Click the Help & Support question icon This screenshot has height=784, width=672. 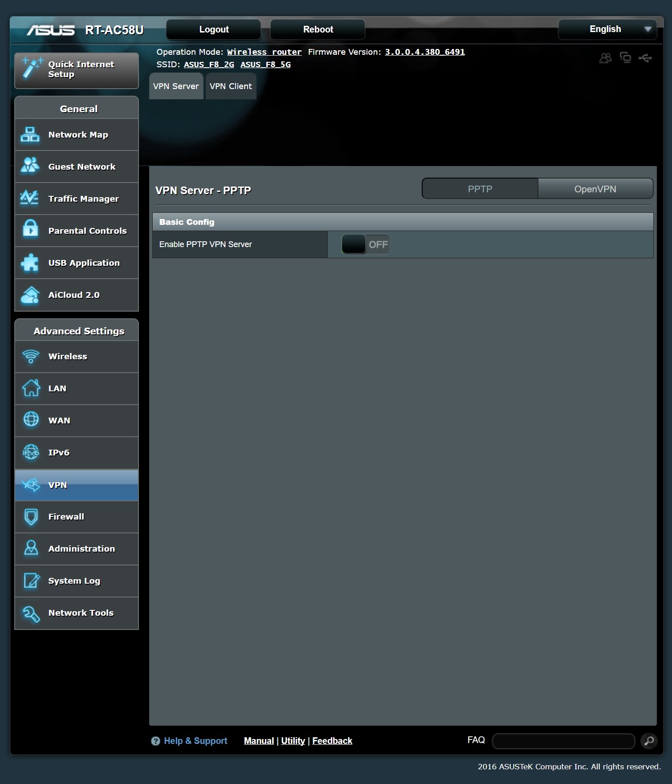tap(155, 741)
